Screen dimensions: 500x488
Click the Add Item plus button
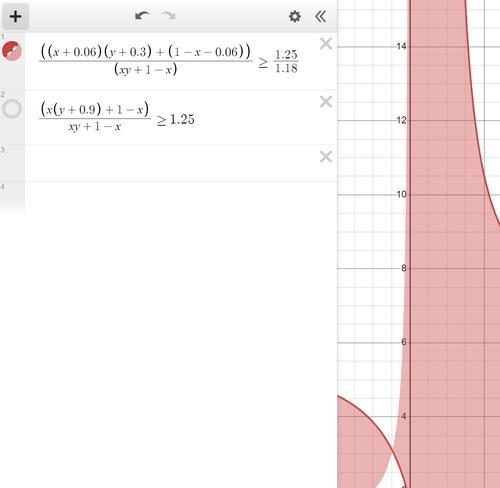(15, 16)
